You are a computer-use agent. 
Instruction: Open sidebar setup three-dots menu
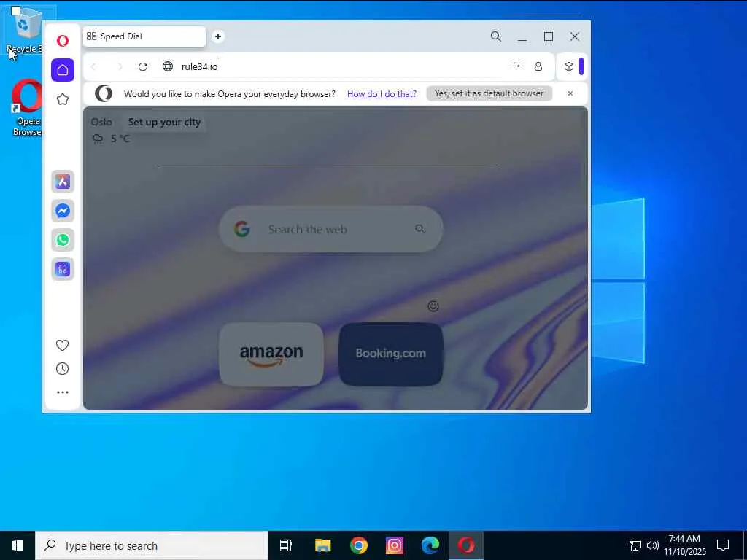(63, 392)
